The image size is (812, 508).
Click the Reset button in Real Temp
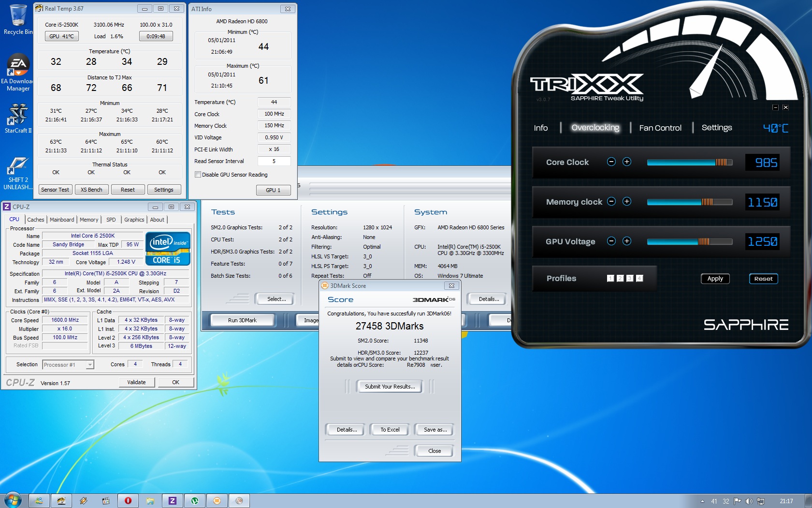click(128, 190)
